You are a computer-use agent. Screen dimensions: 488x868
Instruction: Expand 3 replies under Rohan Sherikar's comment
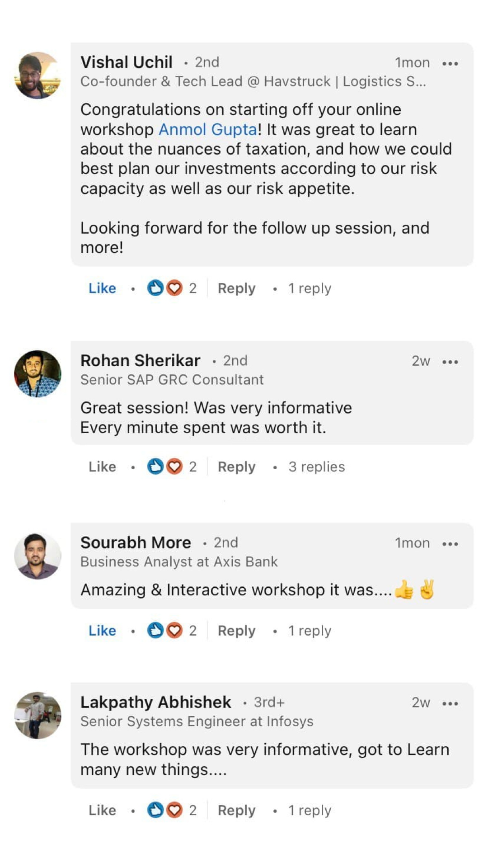[x=316, y=467]
